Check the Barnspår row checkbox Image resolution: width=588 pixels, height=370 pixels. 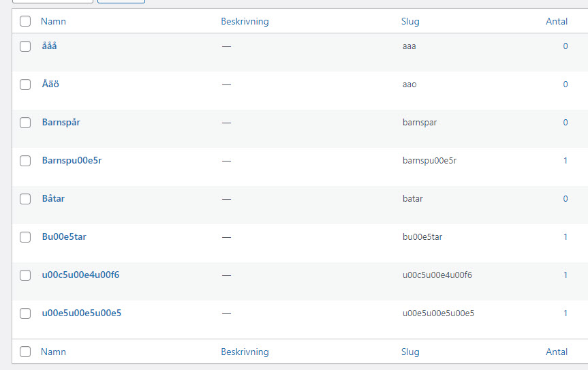[x=25, y=123]
